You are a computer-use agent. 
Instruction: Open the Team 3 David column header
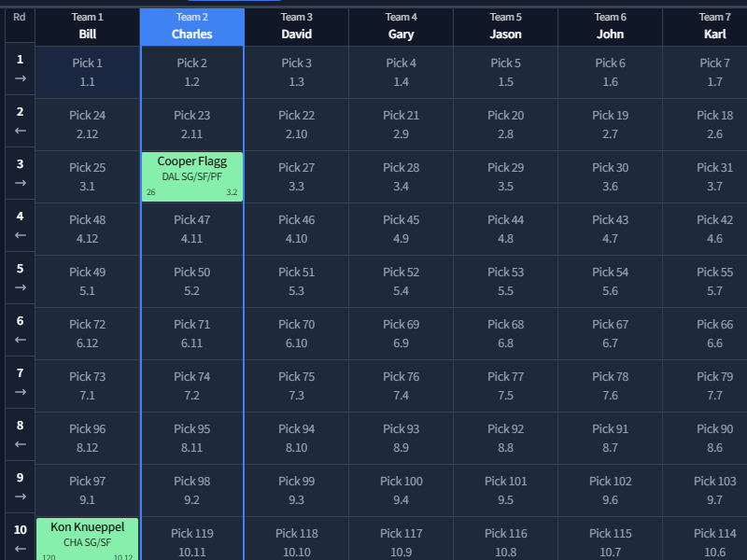click(x=296, y=27)
